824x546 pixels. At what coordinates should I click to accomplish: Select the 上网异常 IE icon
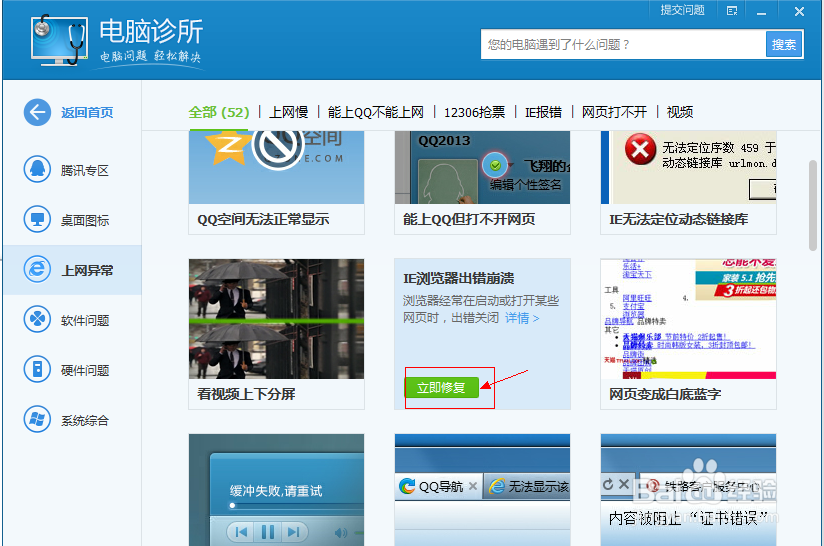(x=37, y=270)
